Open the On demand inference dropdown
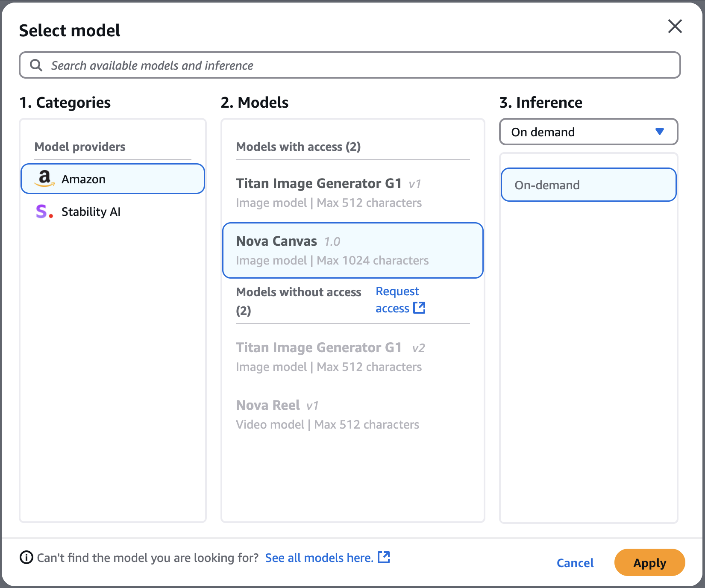The image size is (705, 588). click(x=588, y=132)
